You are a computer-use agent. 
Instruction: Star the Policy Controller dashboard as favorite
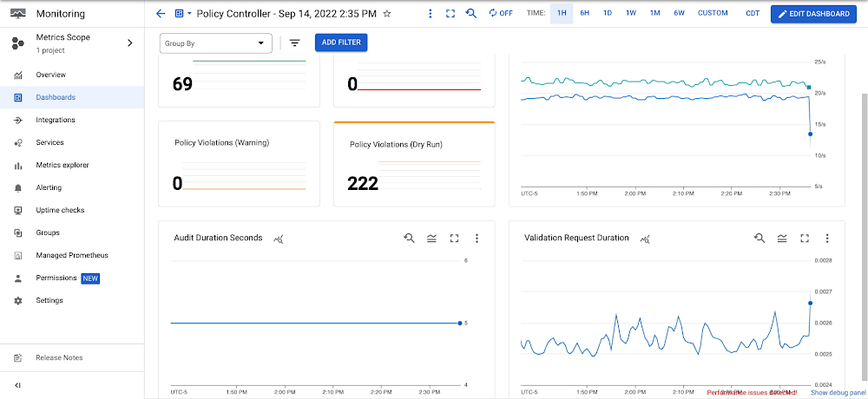pos(387,14)
